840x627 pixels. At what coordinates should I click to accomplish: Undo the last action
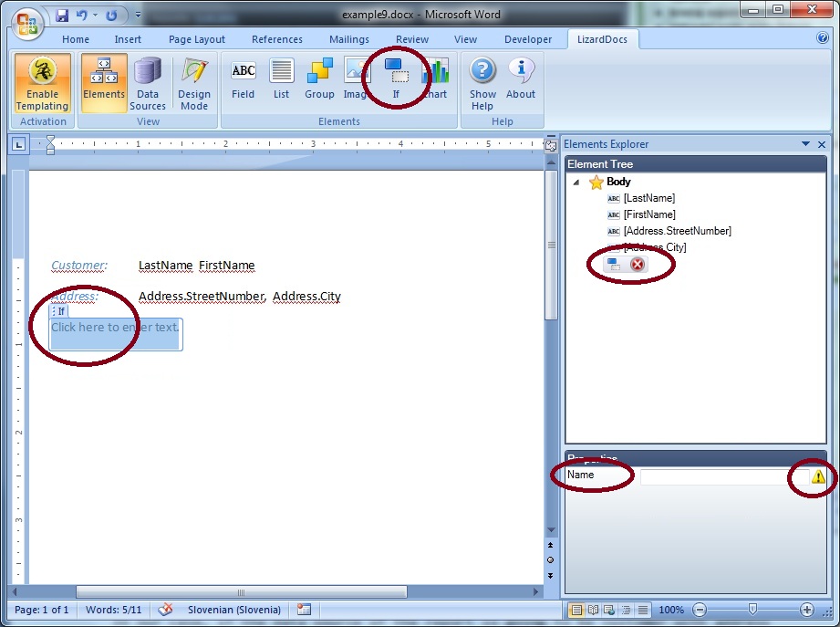pyautogui.click(x=81, y=15)
